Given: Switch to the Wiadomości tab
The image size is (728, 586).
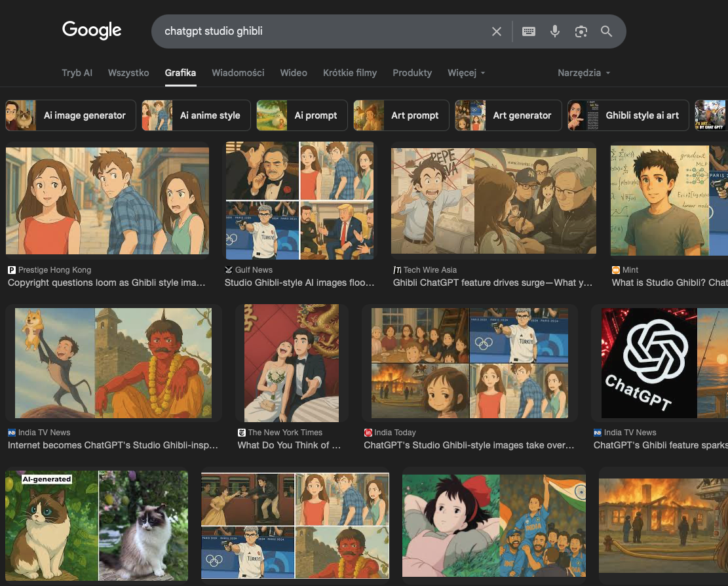Looking at the screenshot, I should click(238, 73).
